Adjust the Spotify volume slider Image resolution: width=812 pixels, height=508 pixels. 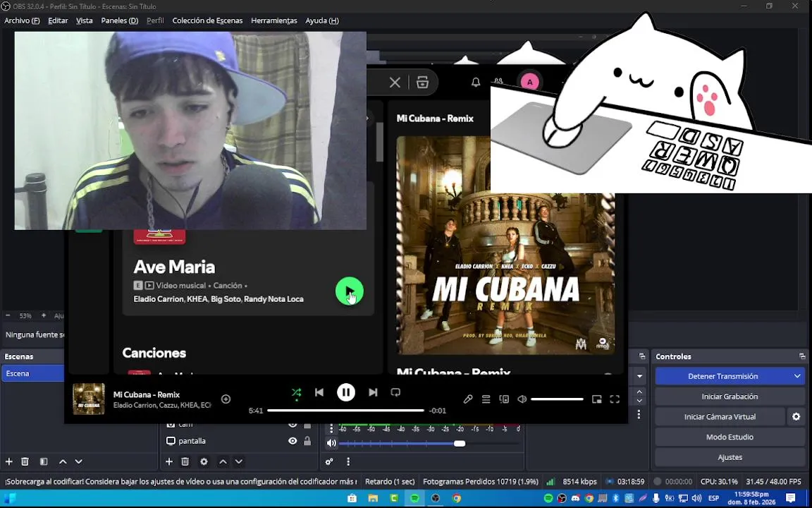click(558, 399)
